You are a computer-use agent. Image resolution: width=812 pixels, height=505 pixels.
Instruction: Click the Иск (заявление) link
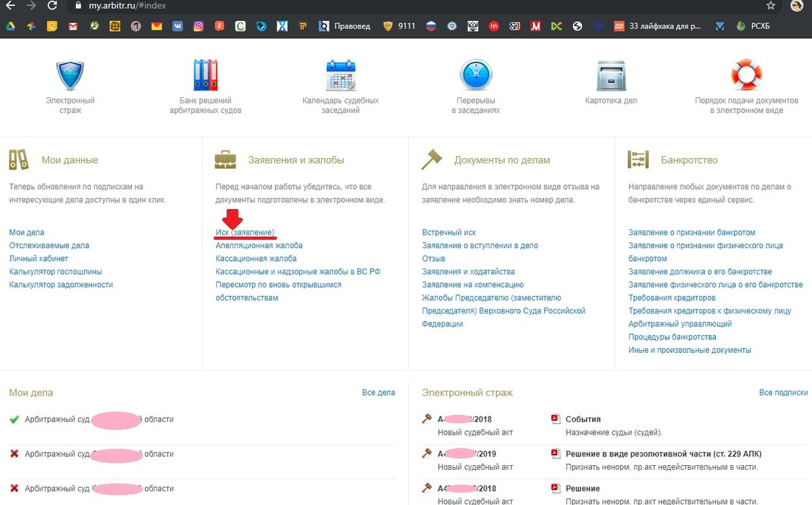pos(245,233)
